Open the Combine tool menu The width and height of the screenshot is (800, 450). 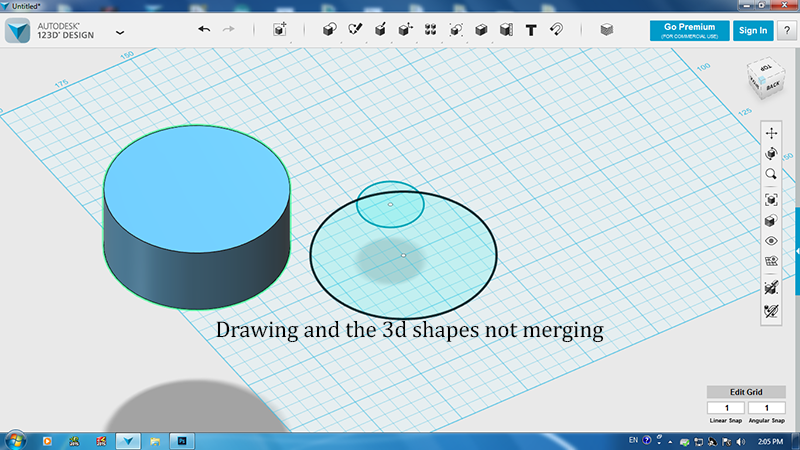[481, 30]
